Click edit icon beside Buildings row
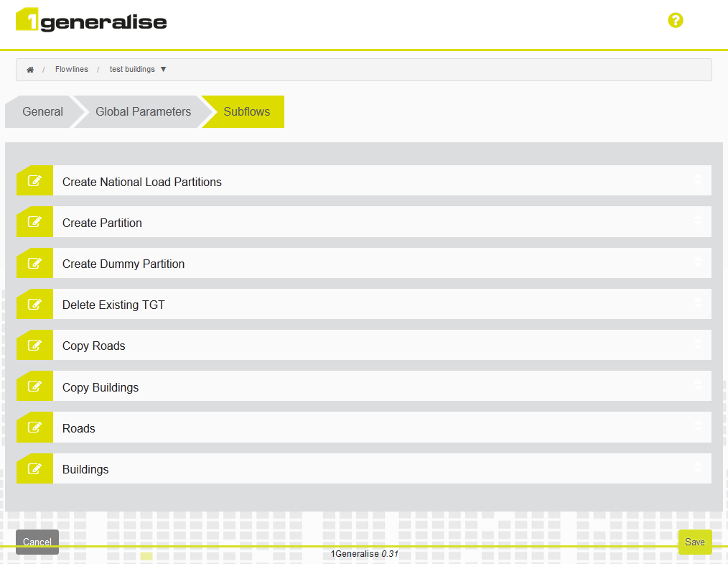The height and width of the screenshot is (564, 728). pyautogui.click(x=35, y=468)
